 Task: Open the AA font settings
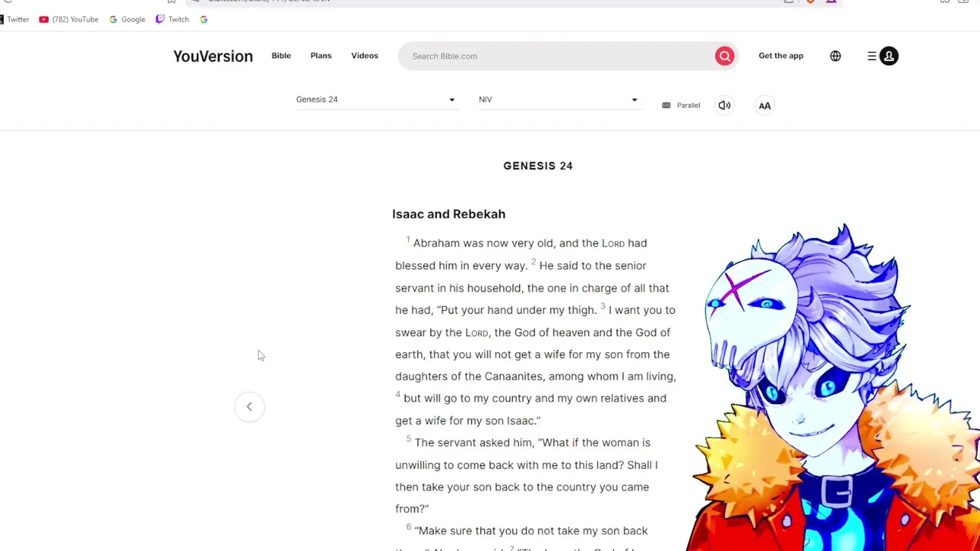click(764, 106)
